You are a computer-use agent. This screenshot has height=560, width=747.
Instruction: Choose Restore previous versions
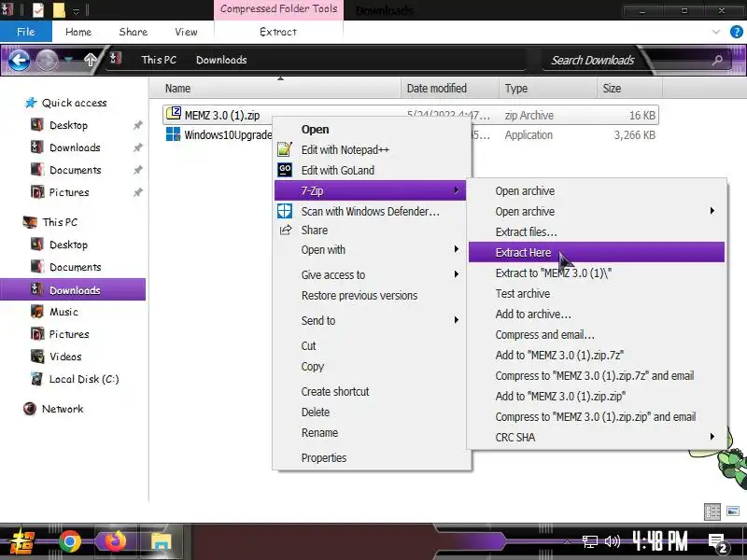tap(359, 296)
